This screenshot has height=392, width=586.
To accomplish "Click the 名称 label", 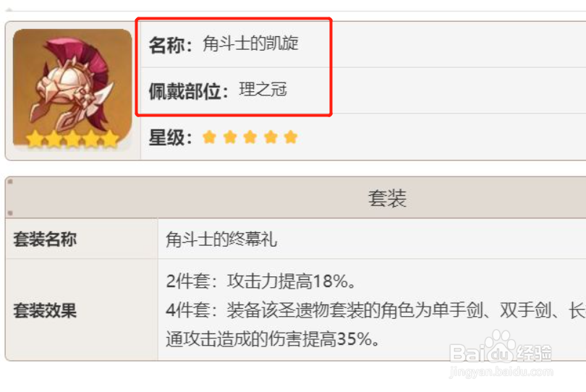I will (171, 45).
